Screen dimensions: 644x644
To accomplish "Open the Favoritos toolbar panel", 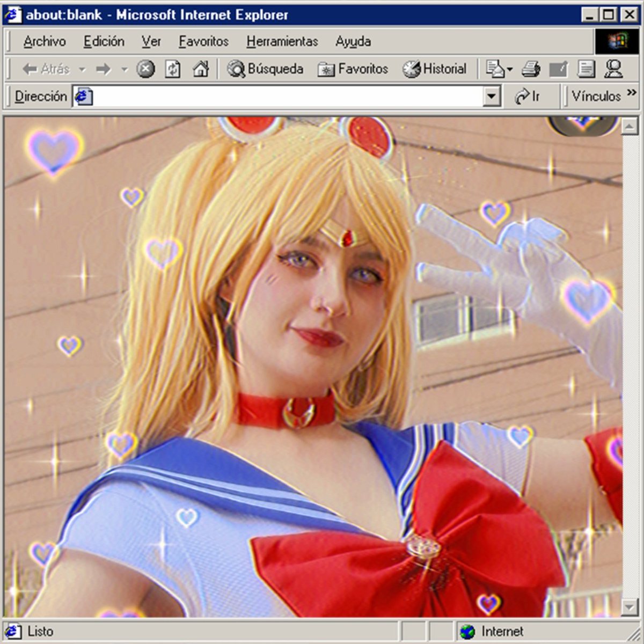I will 353,69.
